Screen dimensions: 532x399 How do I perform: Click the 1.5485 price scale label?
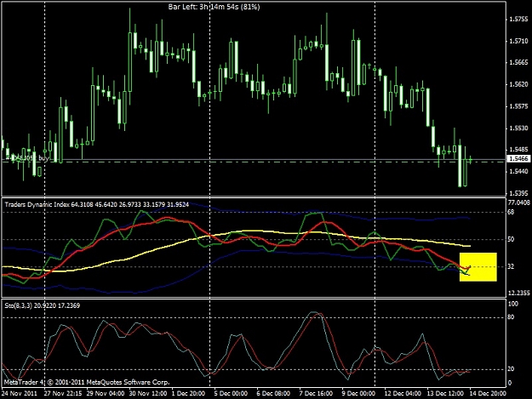[518, 150]
